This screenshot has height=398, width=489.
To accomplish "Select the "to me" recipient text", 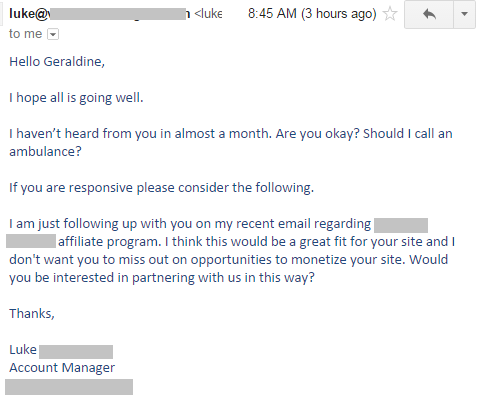I will click(25, 34).
